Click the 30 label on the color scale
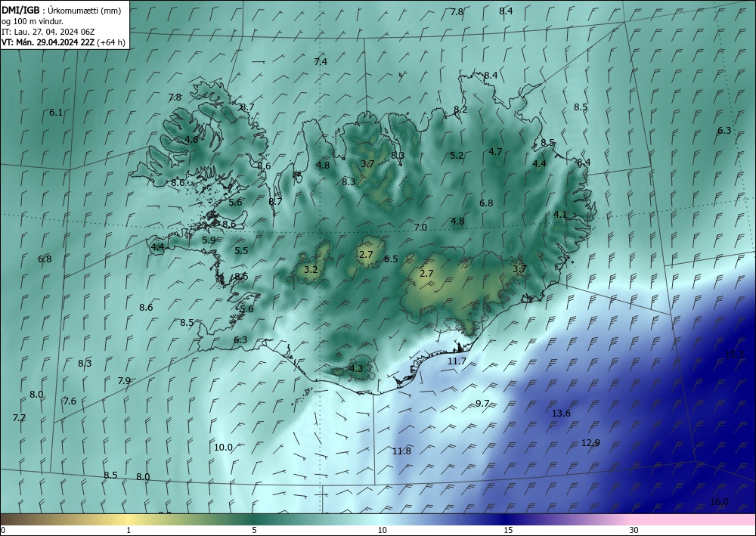This screenshot has width=756, height=536. [634, 531]
